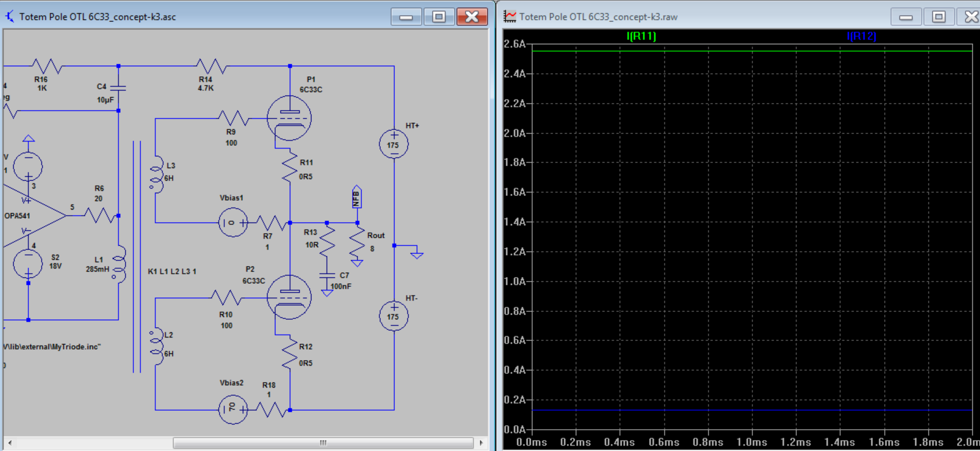Click the schematic scrollbar right arrow
Image resolution: width=980 pixels, height=451 pixels.
pyautogui.click(x=481, y=443)
